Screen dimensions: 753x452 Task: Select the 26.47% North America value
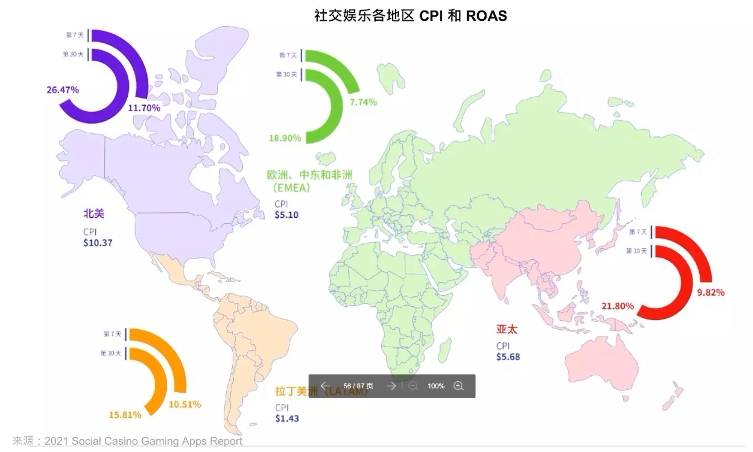click(62, 90)
